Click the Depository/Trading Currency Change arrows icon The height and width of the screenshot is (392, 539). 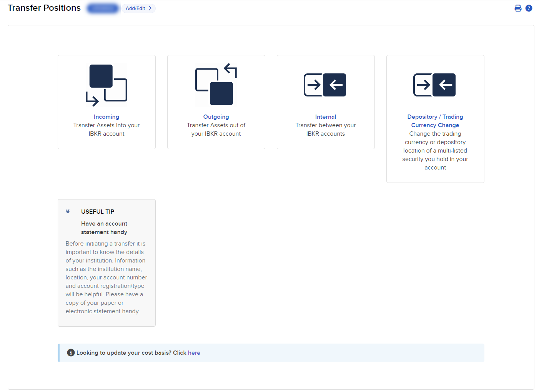(434, 85)
